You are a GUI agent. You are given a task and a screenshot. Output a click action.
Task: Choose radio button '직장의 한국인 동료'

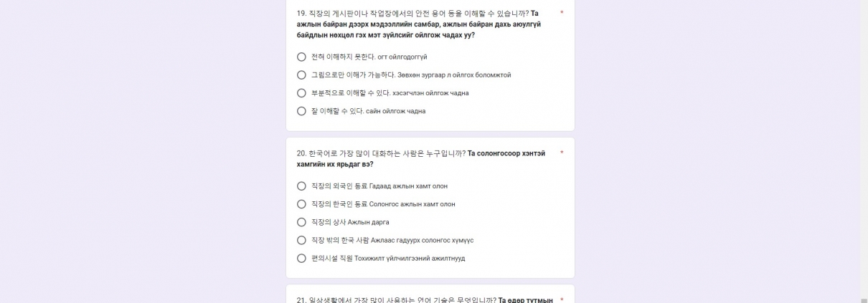click(x=301, y=204)
